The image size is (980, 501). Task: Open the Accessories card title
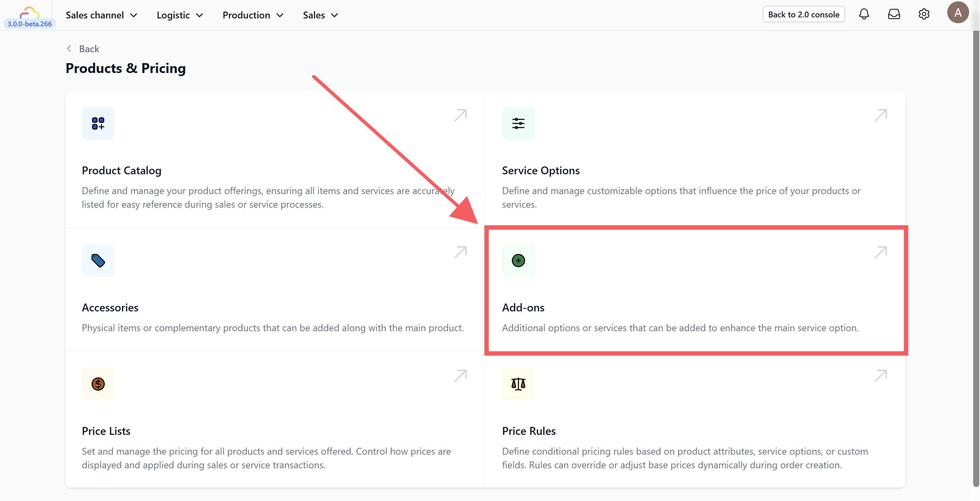(x=110, y=307)
